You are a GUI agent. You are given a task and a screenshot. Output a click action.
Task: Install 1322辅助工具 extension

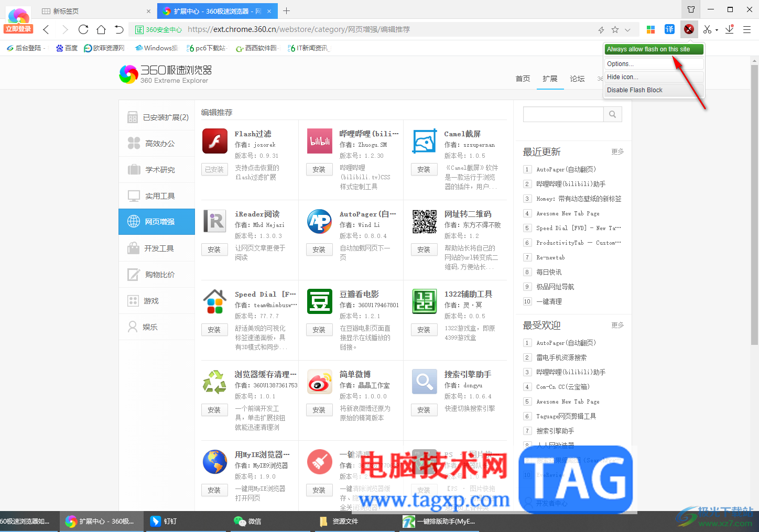(424, 330)
